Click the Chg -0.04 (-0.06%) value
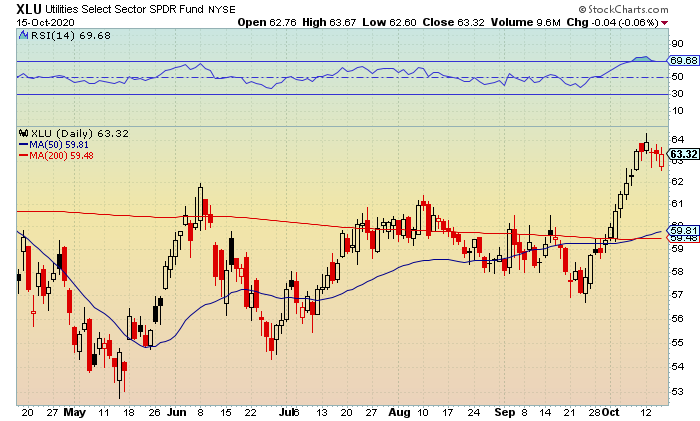 click(x=612, y=22)
